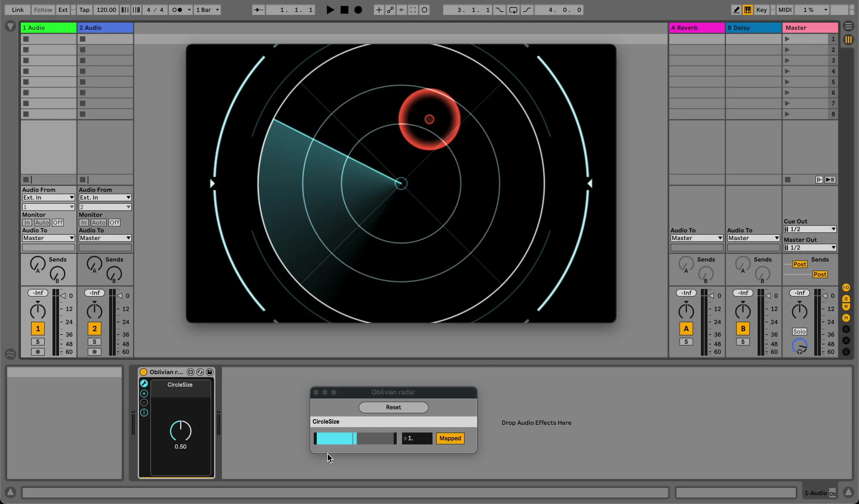This screenshot has height=504, width=859.
Task: Open 1 Audio's Audio From dropdown
Action: pyautogui.click(x=48, y=197)
